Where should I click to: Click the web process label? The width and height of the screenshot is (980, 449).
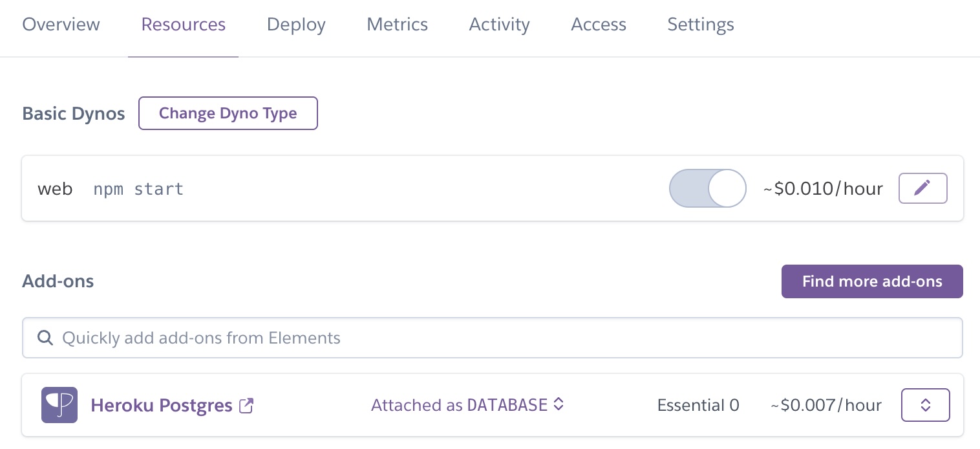(x=55, y=190)
